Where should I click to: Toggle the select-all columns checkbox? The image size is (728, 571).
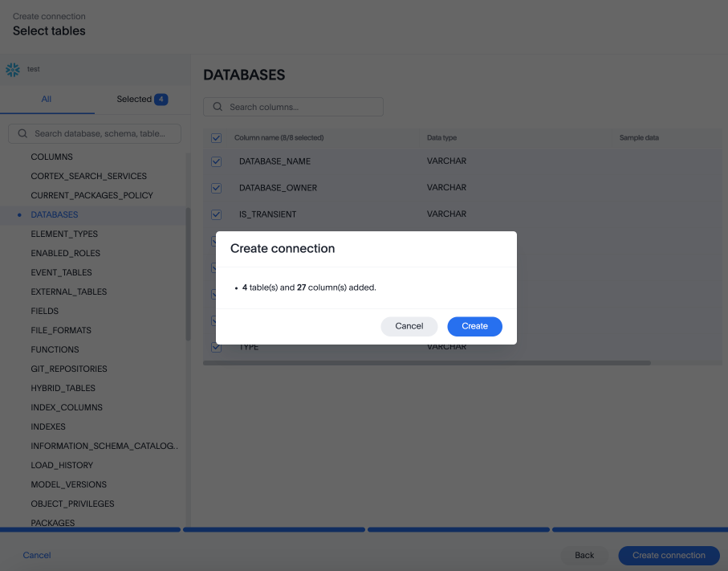pos(216,138)
